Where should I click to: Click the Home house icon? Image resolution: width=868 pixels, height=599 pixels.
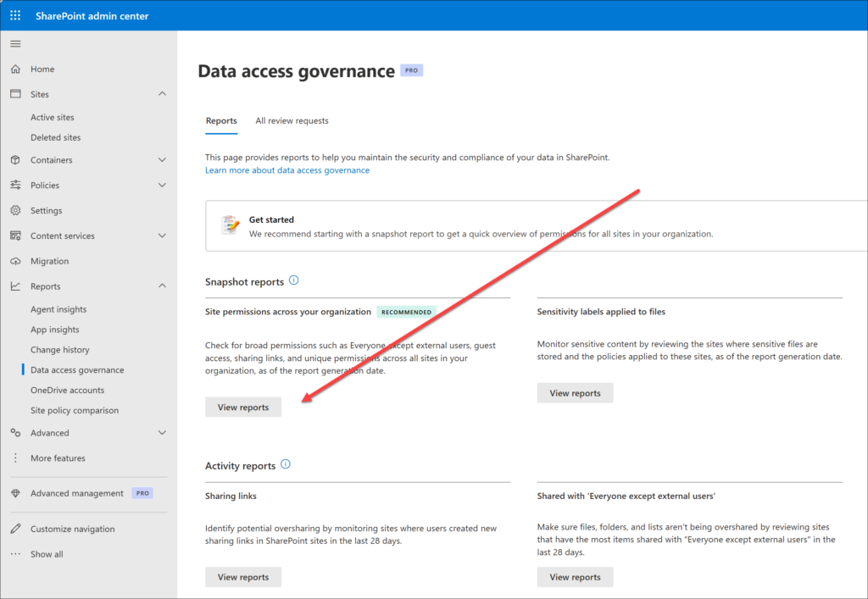15,69
